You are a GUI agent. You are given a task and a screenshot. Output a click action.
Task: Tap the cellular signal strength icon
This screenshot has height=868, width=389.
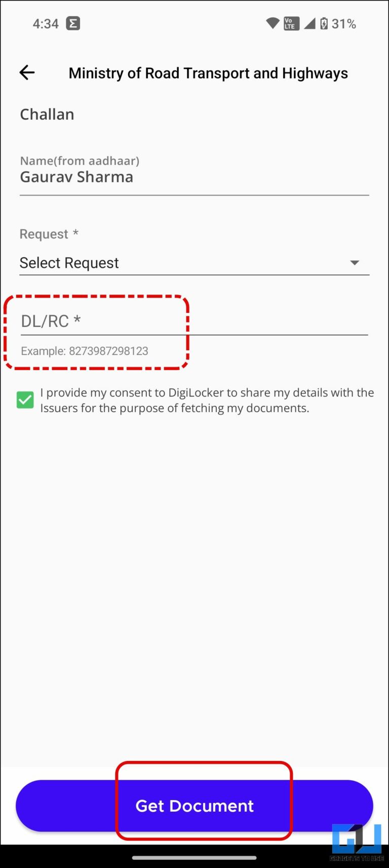coord(309,23)
